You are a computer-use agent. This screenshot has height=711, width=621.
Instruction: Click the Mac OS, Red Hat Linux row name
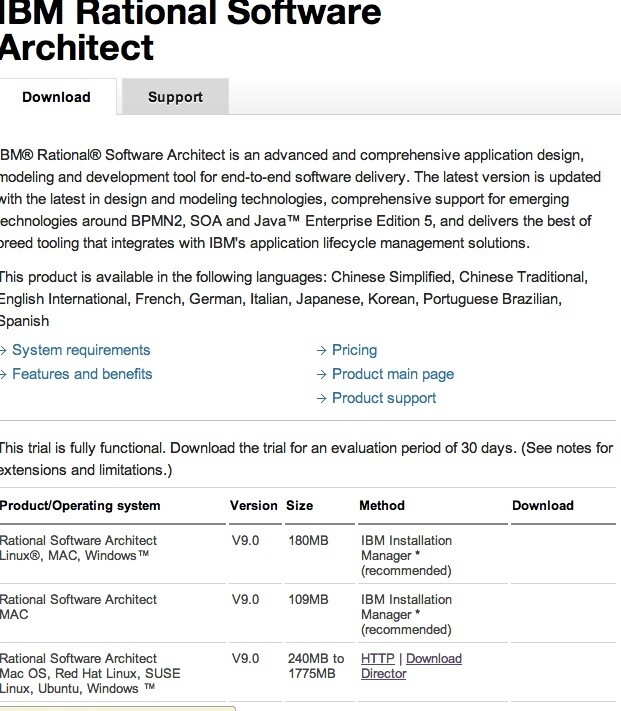pos(90,673)
